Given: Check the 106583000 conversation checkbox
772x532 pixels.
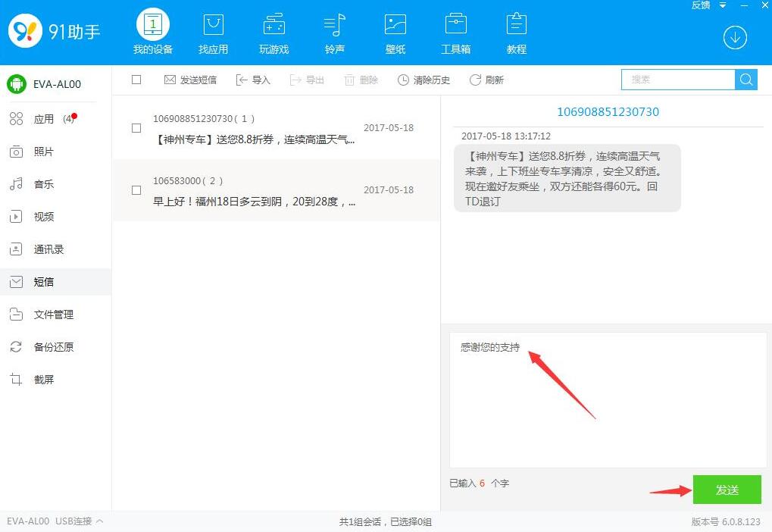Looking at the screenshot, I should [136, 190].
